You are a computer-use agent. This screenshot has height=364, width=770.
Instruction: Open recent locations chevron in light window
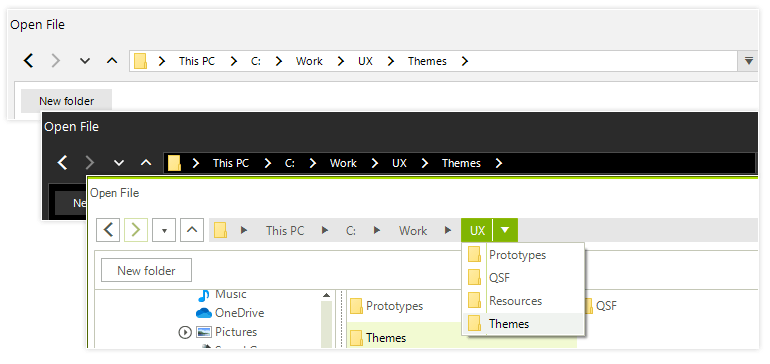(x=85, y=61)
